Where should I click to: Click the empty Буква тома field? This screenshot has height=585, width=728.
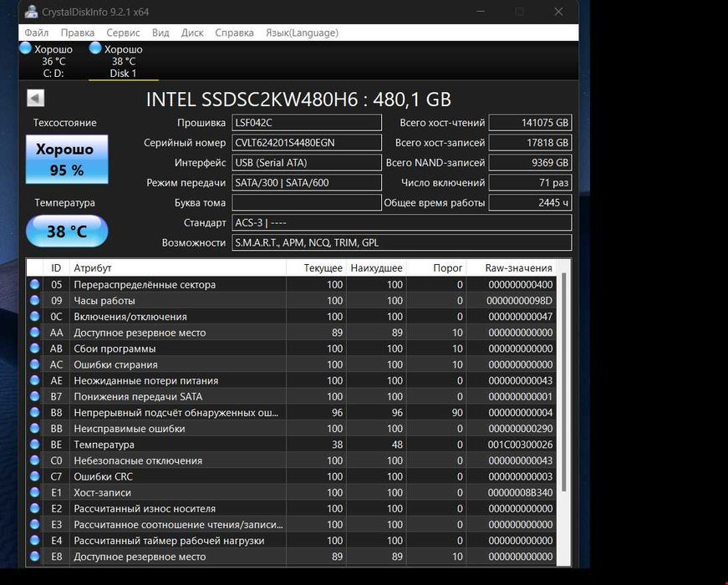(307, 202)
